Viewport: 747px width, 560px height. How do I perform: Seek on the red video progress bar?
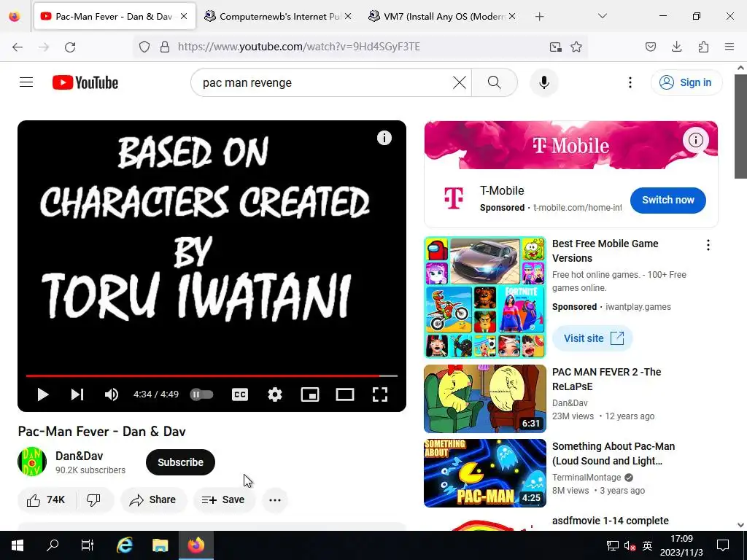click(x=212, y=376)
